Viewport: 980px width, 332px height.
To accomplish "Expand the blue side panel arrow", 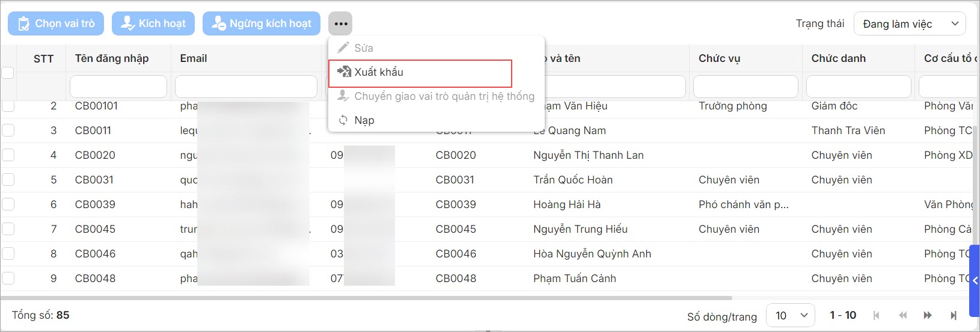I will click(x=975, y=280).
